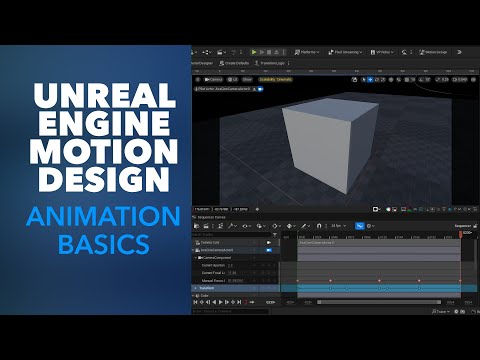
Task: Select the Camera Cuts track
Action: [x=236, y=242]
